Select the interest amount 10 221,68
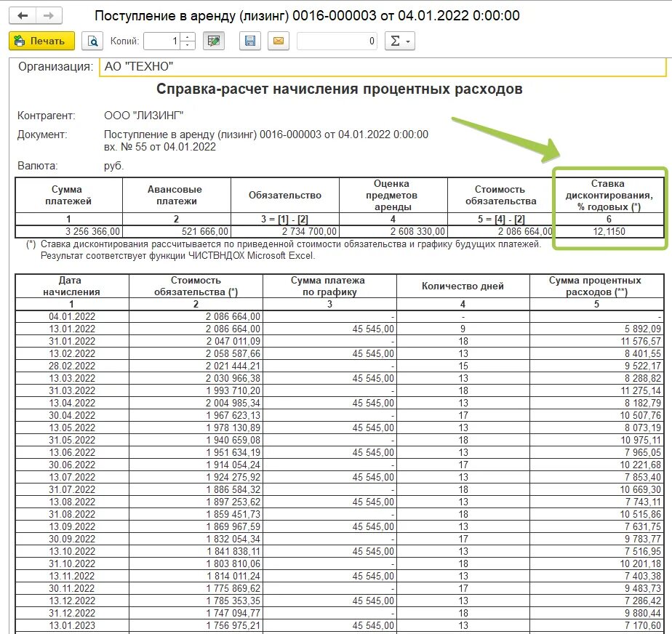The height and width of the screenshot is (634, 672). coord(596,465)
